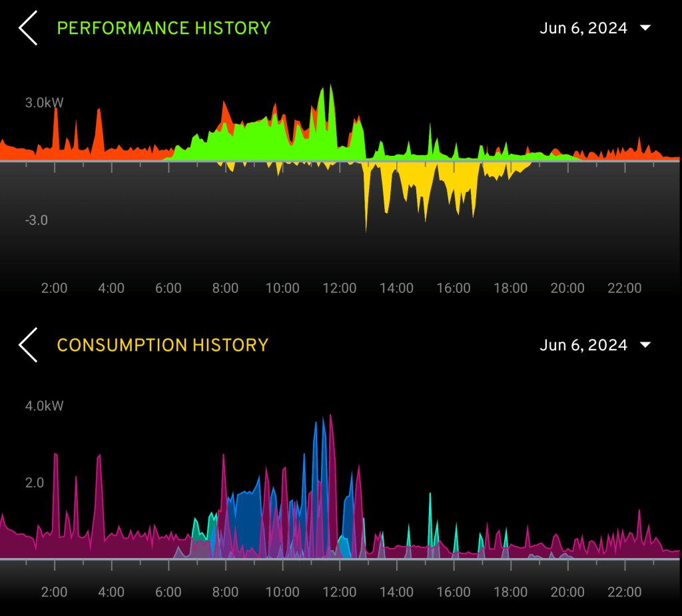Image resolution: width=682 pixels, height=616 pixels.
Task: Open date dropdown arrow in Consumption History
Action: pyautogui.click(x=644, y=345)
